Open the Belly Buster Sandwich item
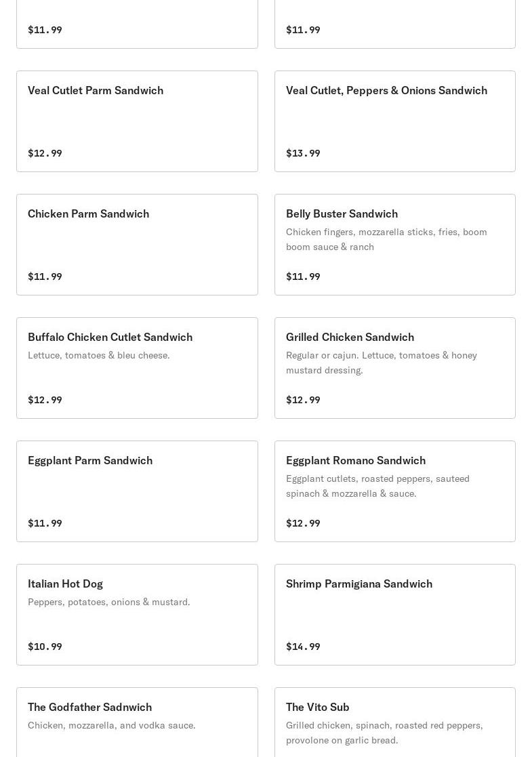Viewport: 532px width, 757px height. [342, 214]
